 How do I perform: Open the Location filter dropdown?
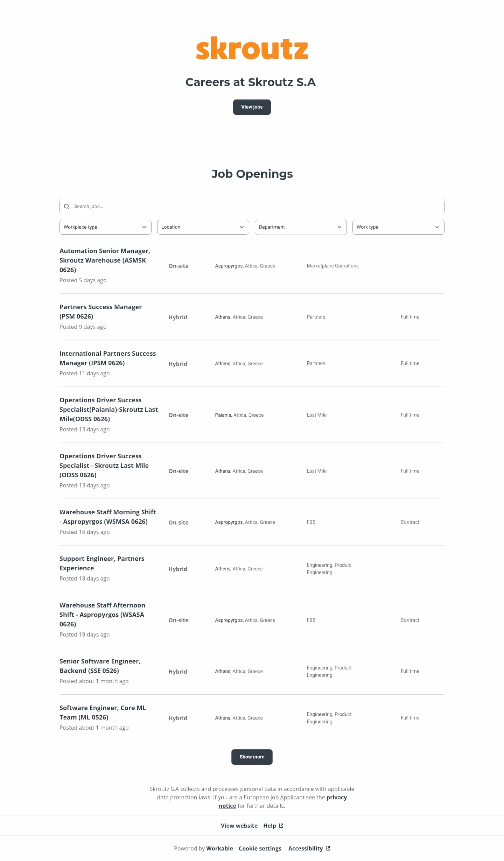[203, 227]
